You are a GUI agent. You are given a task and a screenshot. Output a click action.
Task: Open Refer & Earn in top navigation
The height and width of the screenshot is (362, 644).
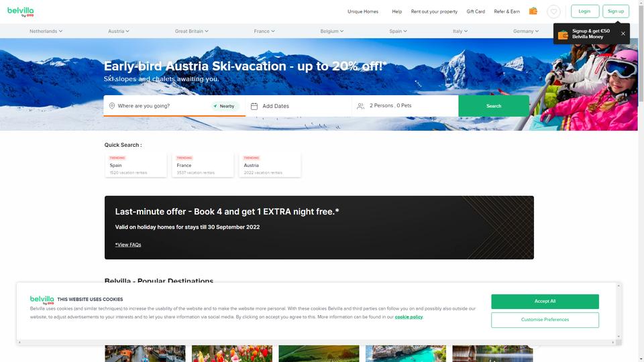(x=507, y=11)
